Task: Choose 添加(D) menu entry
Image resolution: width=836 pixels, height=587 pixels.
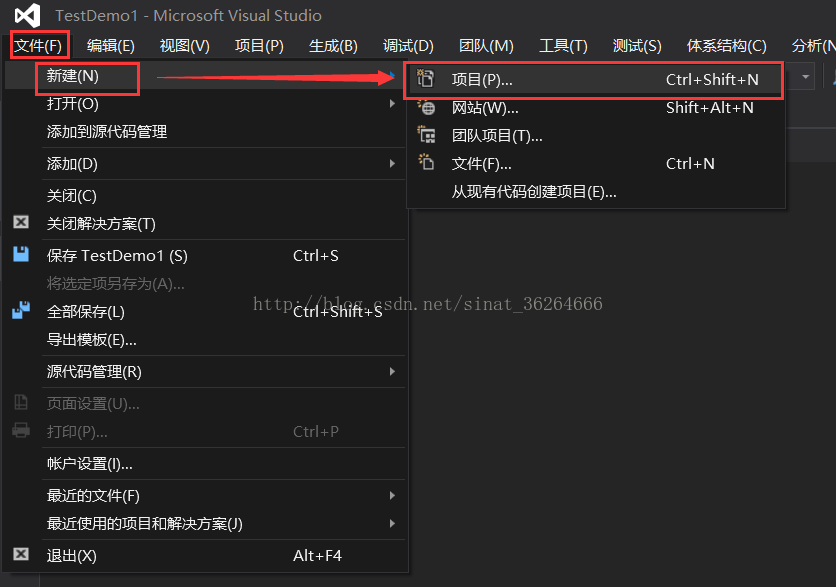Action: 205,163
